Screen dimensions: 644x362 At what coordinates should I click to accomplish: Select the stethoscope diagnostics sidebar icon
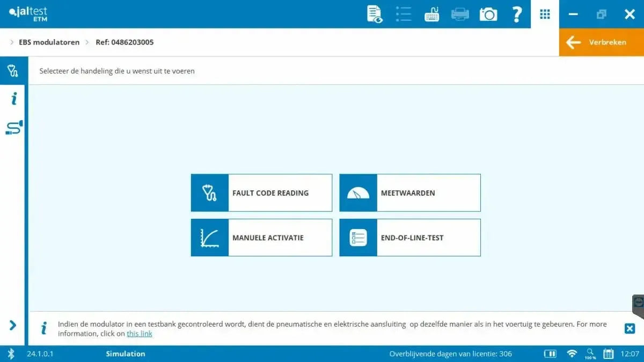pos(12,71)
